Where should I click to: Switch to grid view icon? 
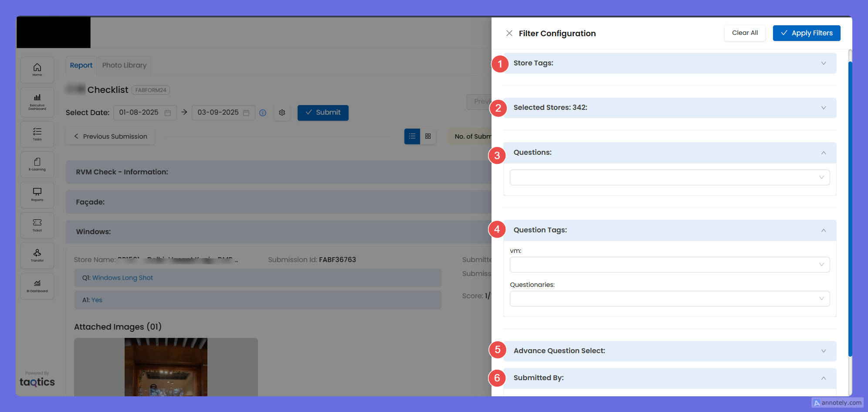(428, 136)
